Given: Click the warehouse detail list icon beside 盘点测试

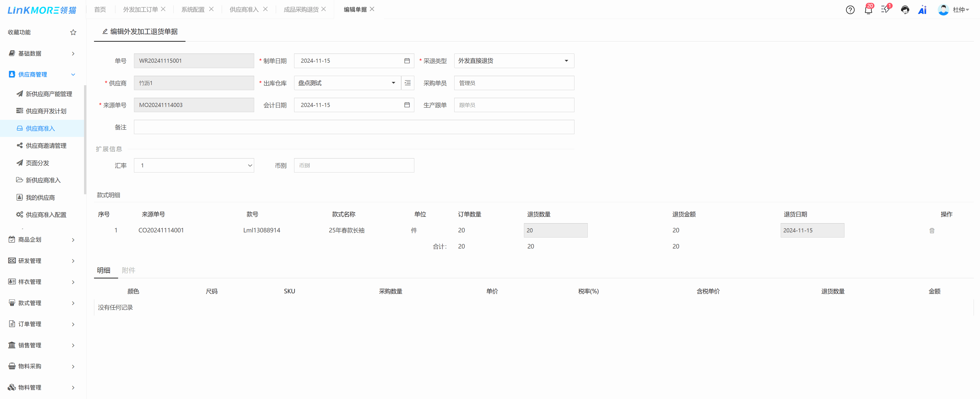Looking at the screenshot, I should pos(407,82).
